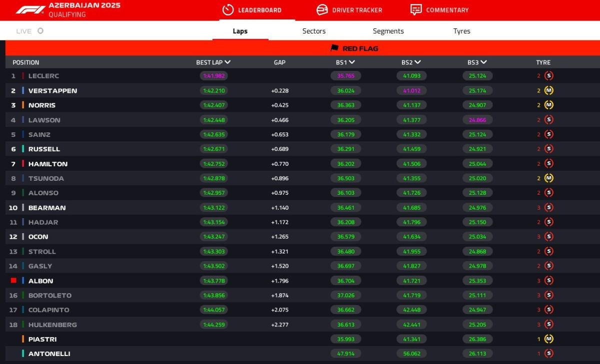600x364 pixels.
Task: Open the Segments tab
Action: click(x=388, y=31)
